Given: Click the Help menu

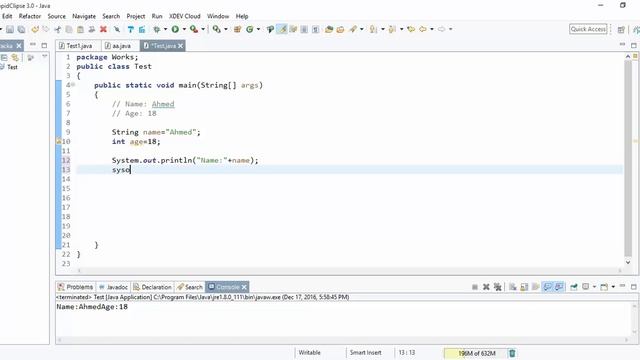Looking at the screenshot, I should tap(242, 16).
